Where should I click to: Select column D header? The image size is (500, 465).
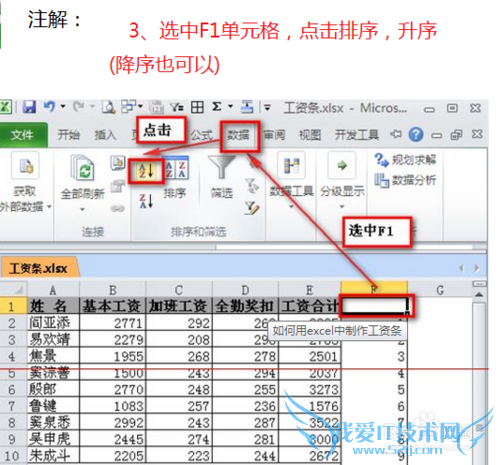(245, 289)
